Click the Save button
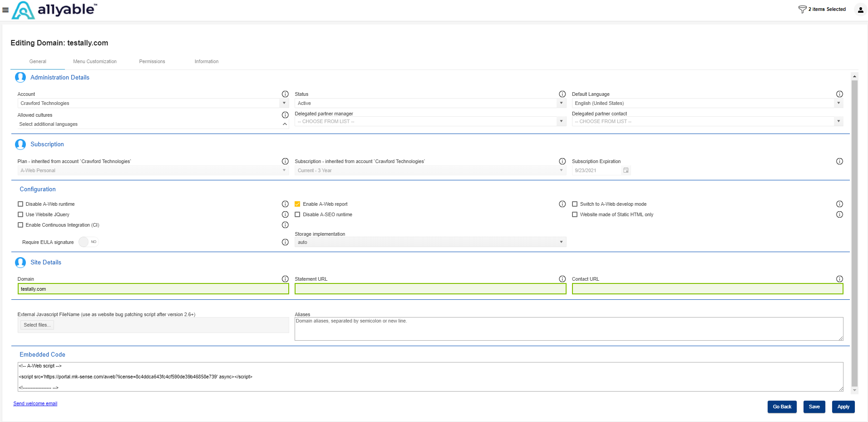868x422 pixels. [x=814, y=407]
